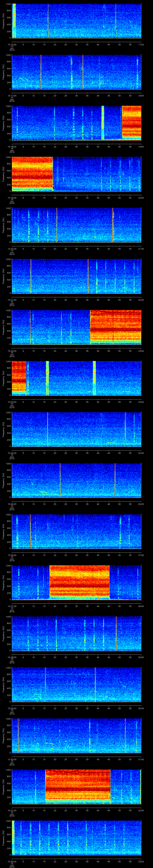This screenshot has width=153, height=868.
Task: Click the 15:28:00 time label
Action: pos(12,657)
